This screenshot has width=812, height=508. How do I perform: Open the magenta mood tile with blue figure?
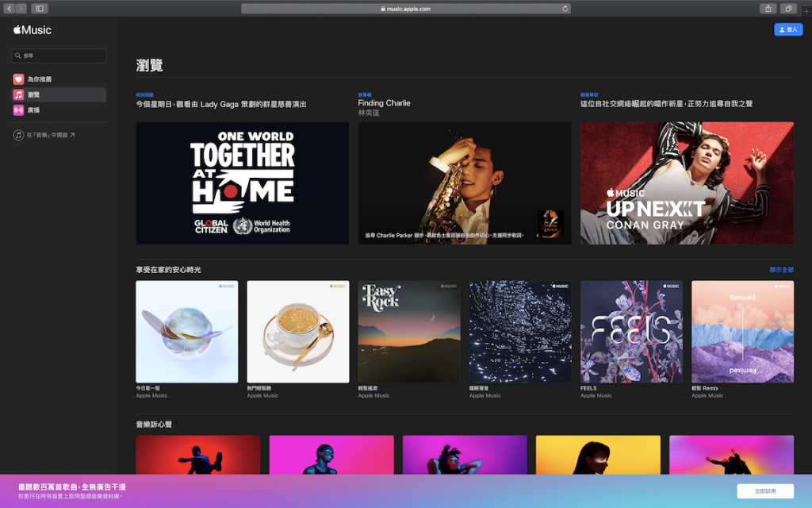(x=331, y=455)
